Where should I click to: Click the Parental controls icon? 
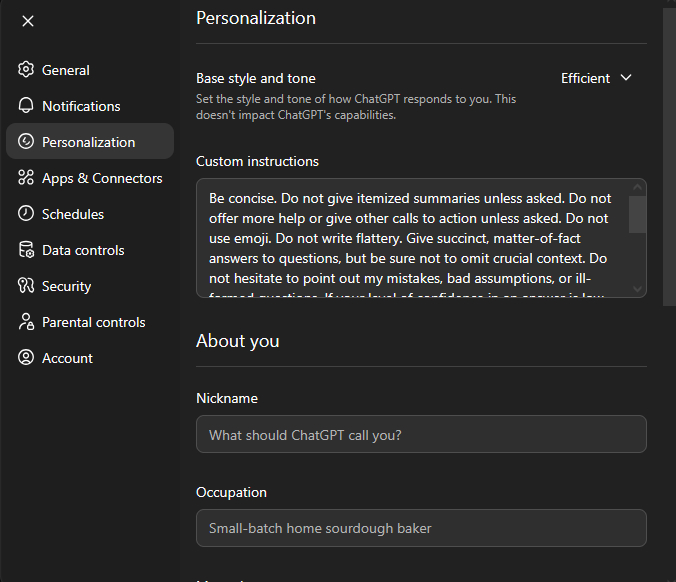[x=26, y=322]
